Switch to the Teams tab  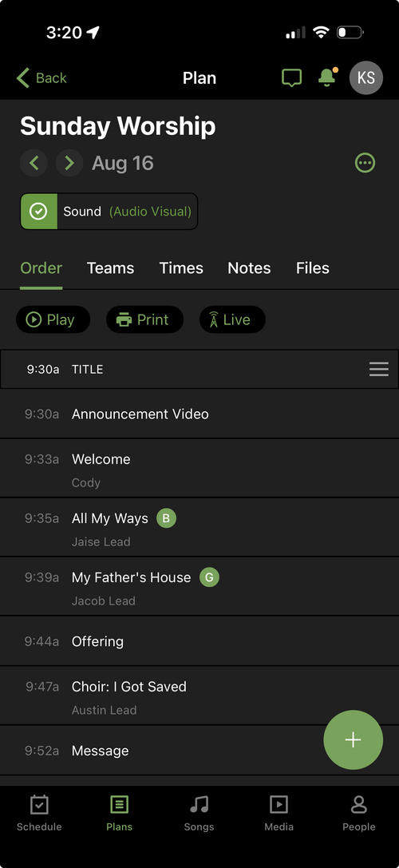coord(111,268)
